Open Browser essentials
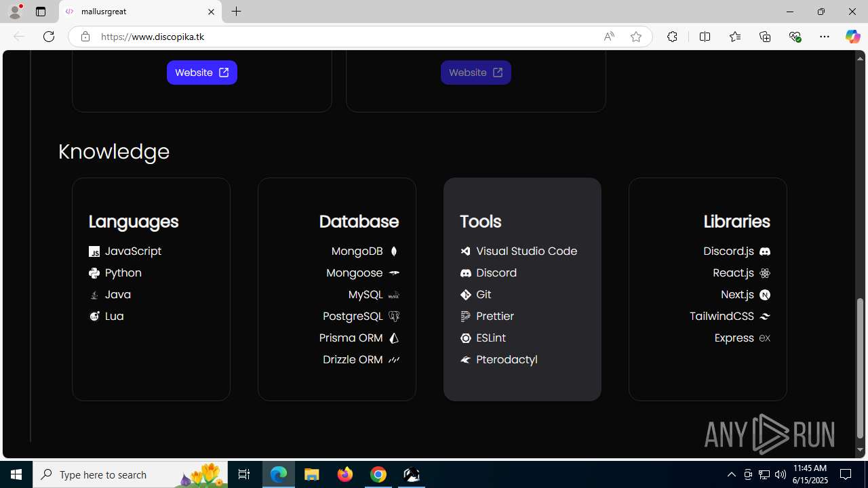The width and height of the screenshot is (868, 488). [x=795, y=37]
